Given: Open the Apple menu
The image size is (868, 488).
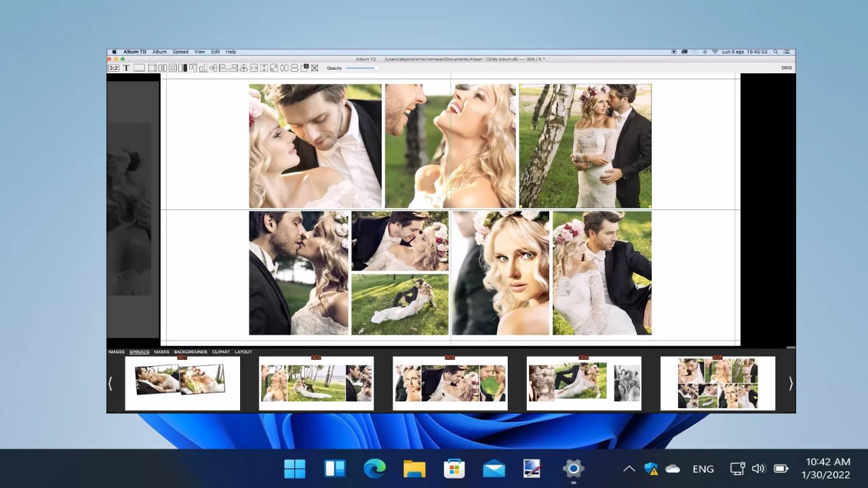Looking at the screenshot, I should (x=114, y=52).
